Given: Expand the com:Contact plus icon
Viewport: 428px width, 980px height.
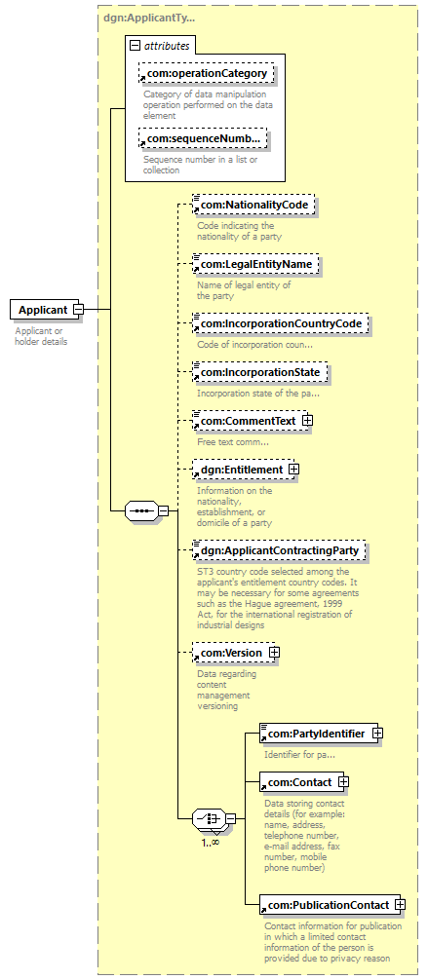Looking at the screenshot, I should pos(343,782).
